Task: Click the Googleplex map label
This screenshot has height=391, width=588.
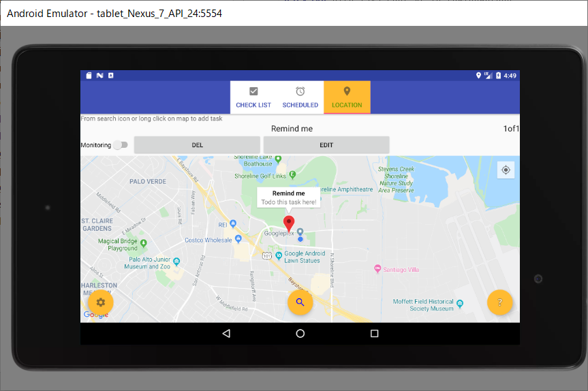Action: coord(279,233)
